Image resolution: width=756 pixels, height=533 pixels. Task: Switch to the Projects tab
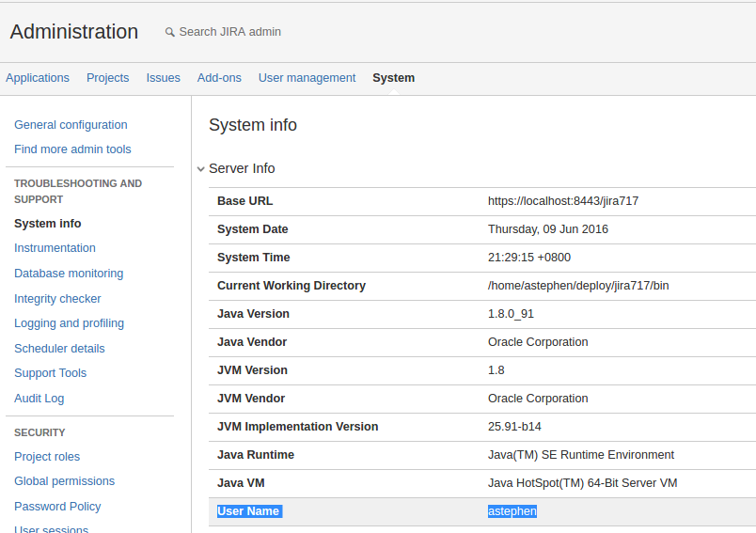click(108, 78)
